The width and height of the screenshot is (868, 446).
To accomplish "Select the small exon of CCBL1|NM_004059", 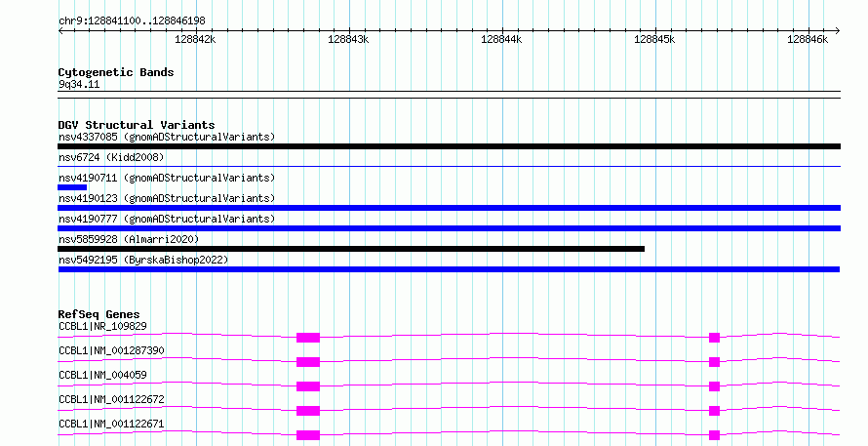I will click(x=714, y=386).
